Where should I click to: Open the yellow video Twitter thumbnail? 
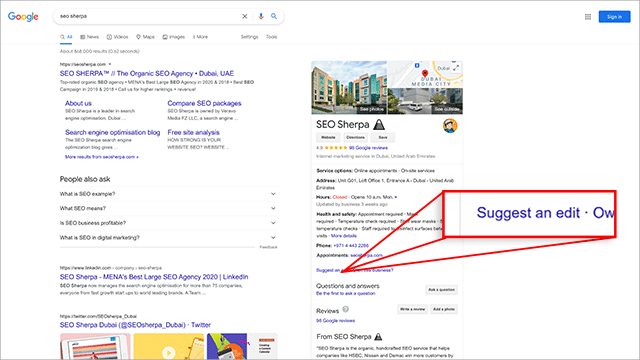tap(169, 347)
